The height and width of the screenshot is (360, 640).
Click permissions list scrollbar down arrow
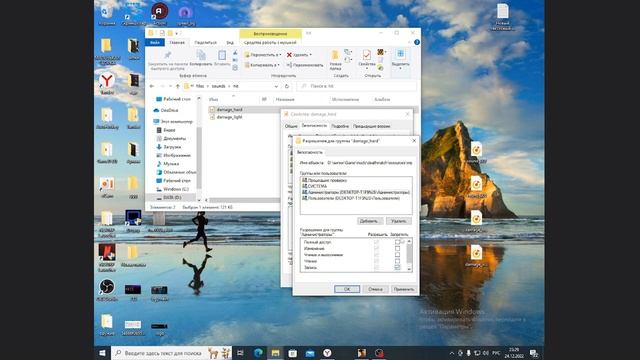409,269
